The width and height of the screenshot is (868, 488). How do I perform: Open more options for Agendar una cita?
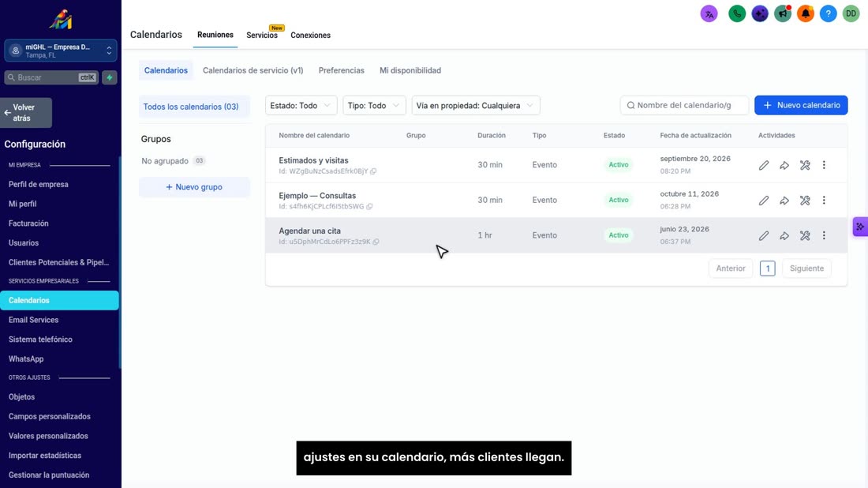coord(824,235)
